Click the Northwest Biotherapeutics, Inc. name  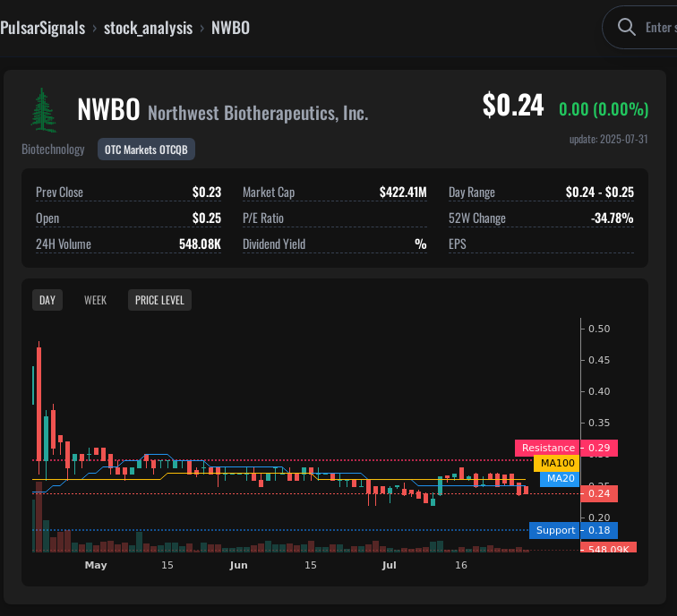pos(258,113)
